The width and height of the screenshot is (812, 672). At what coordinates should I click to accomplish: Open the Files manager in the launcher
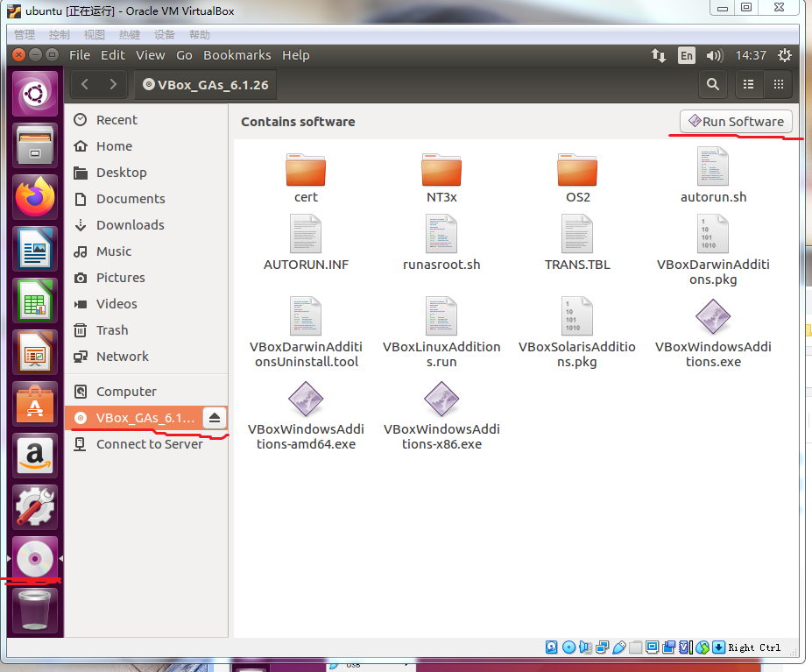35,146
